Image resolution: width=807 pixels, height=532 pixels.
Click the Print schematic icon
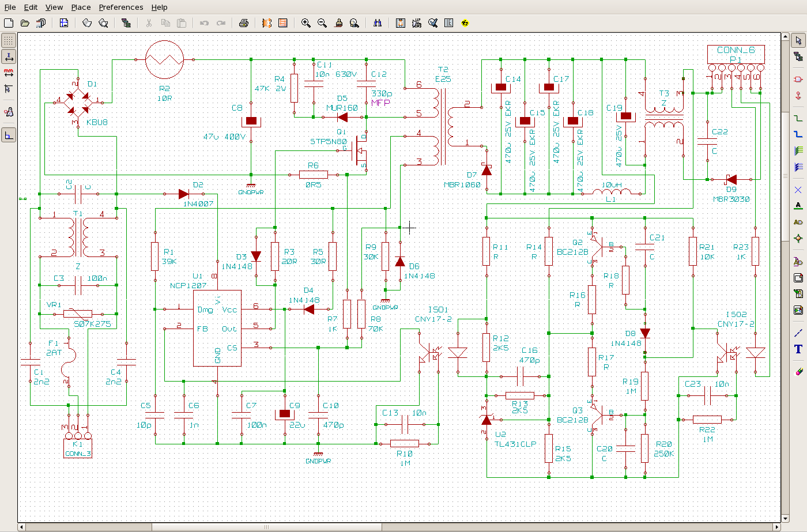243,23
